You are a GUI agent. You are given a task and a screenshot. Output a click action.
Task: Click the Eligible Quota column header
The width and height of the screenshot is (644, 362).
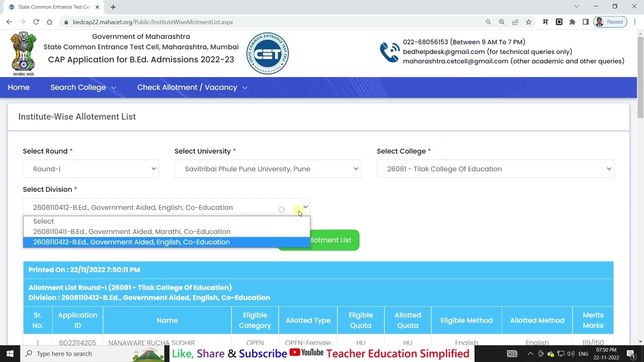[361, 320]
